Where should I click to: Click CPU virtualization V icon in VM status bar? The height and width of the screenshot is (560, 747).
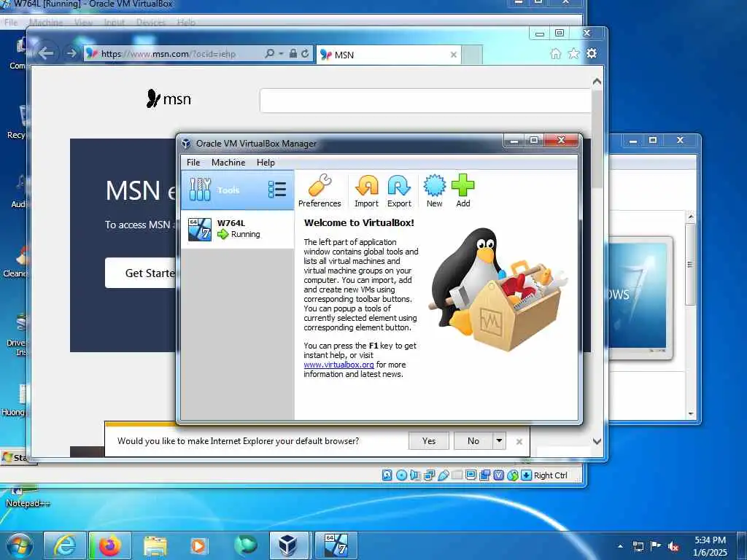click(499, 475)
